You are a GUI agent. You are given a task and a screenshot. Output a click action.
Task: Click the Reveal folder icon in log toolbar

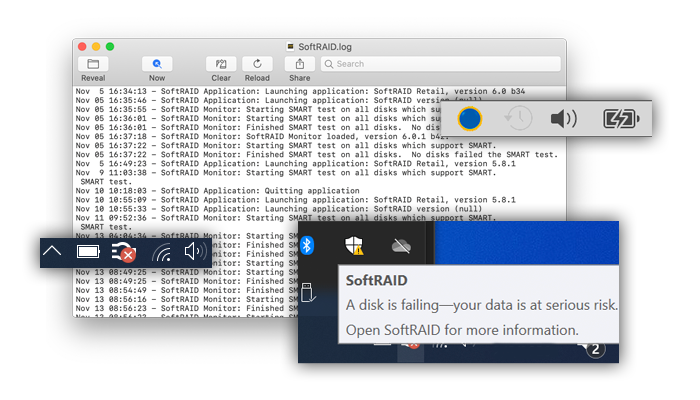coord(93,64)
